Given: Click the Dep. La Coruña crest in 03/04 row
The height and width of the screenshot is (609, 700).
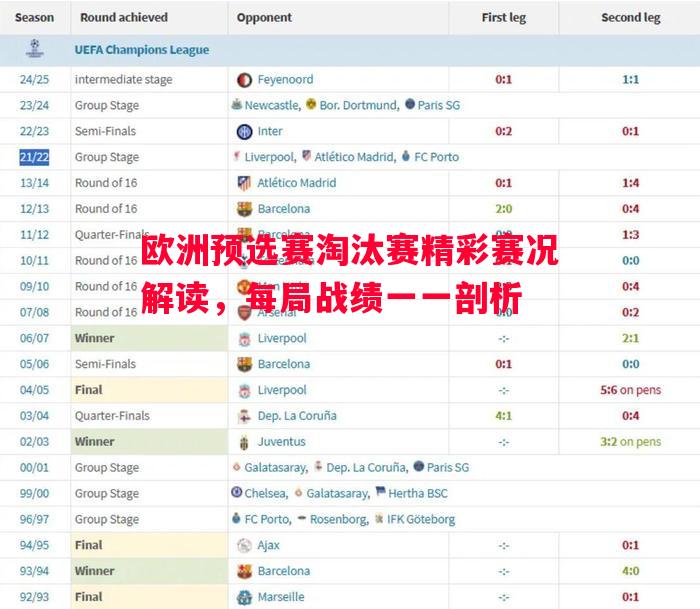Looking at the screenshot, I should point(244,417).
